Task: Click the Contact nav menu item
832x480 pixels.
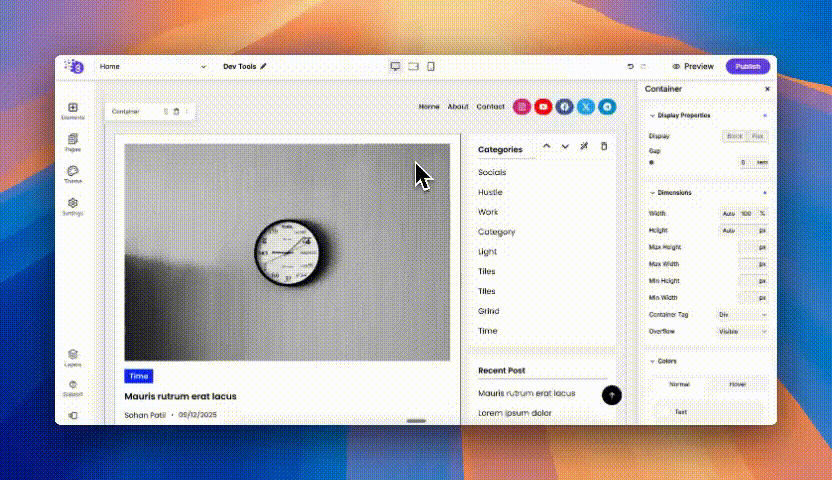Action: [490, 107]
